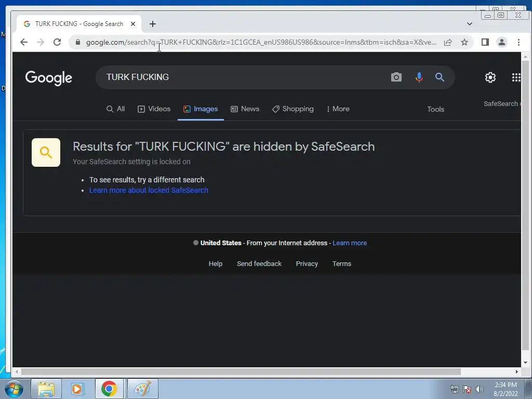Switch to All results tab
This screenshot has width=532, height=399.
coord(116,109)
